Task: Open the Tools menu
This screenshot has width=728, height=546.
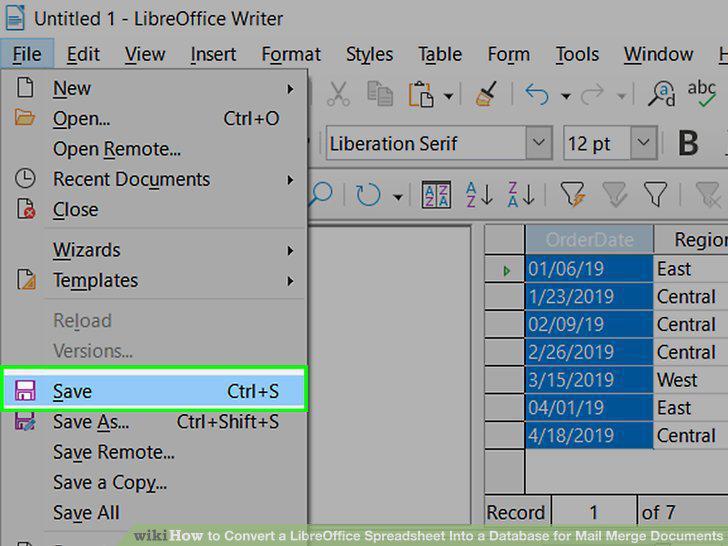Action: click(x=577, y=54)
